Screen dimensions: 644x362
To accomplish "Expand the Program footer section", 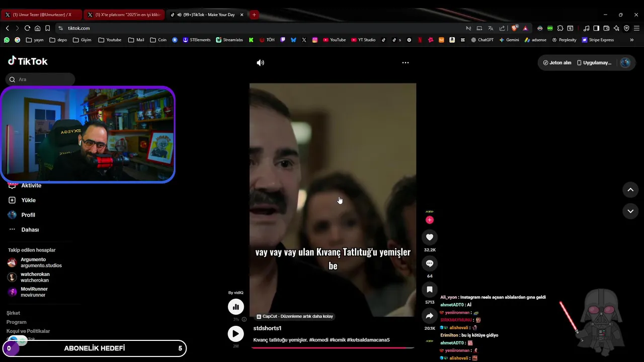I will tap(16, 322).
